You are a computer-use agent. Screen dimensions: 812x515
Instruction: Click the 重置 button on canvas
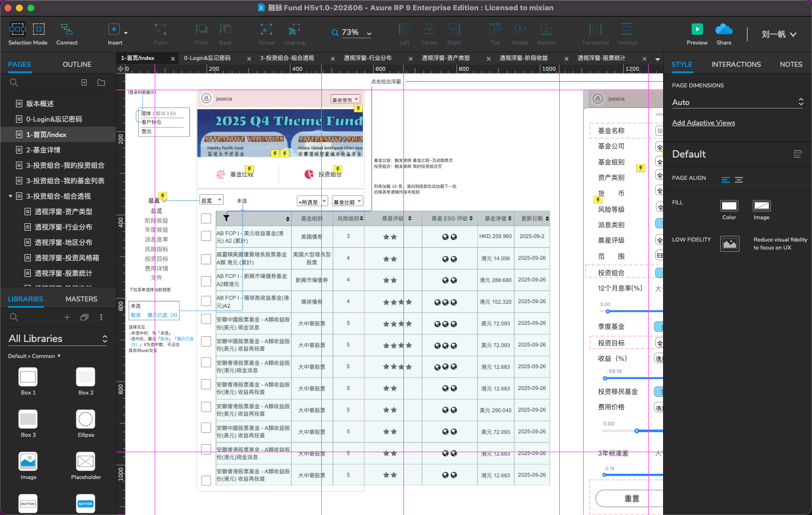(629, 498)
